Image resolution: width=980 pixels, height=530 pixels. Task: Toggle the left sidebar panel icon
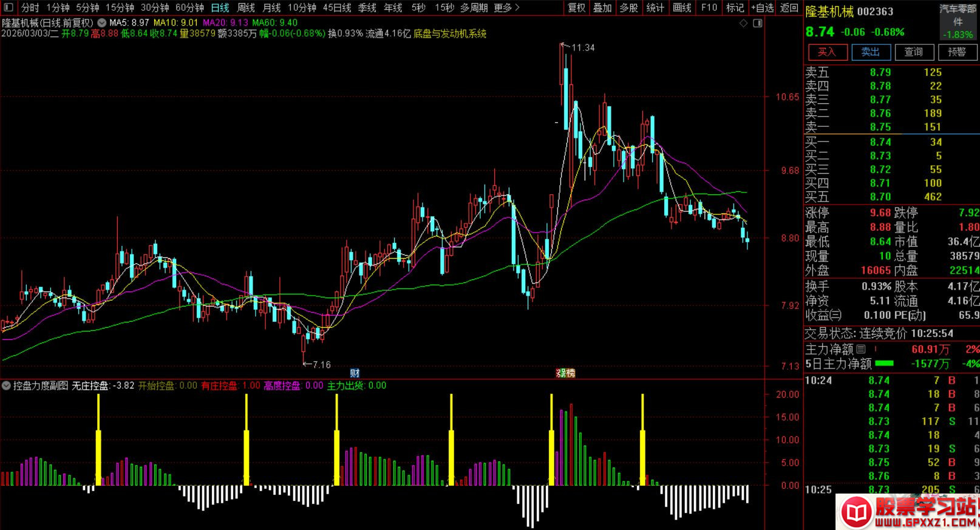pos(9,7)
